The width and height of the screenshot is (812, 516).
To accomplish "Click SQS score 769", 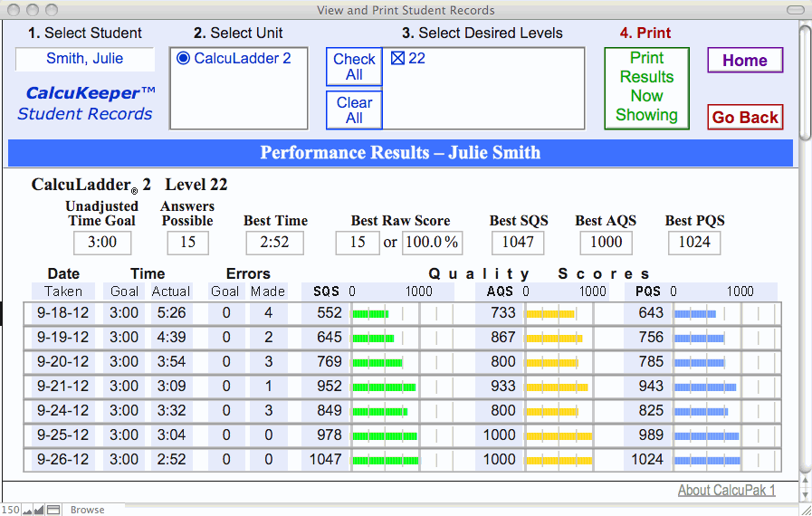I will click(x=330, y=361).
